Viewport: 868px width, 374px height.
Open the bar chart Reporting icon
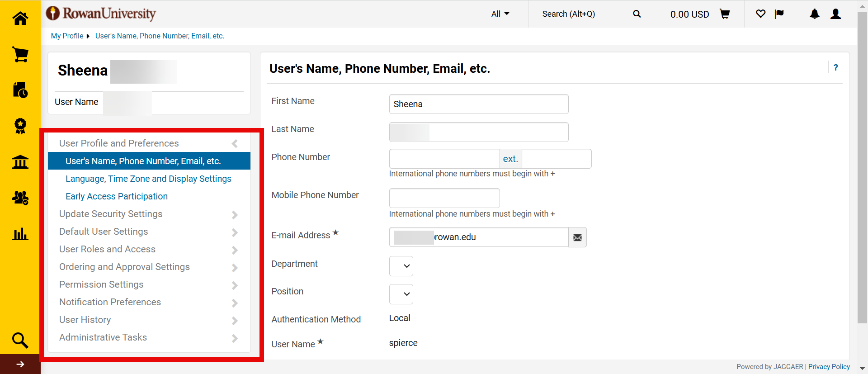point(20,234)
